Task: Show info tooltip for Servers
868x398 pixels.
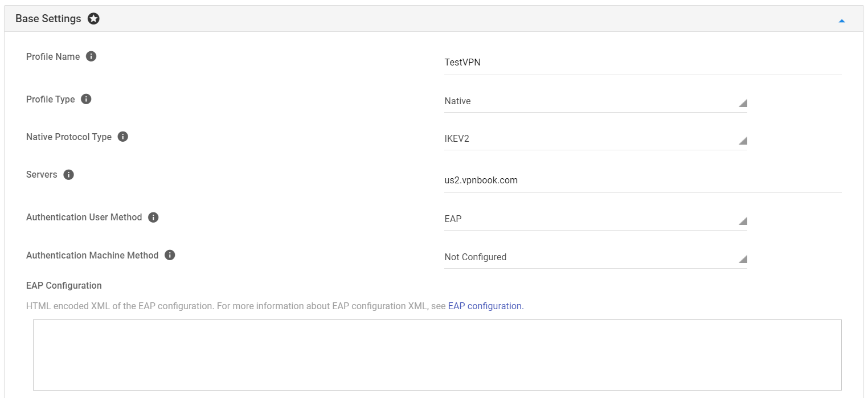Action: tap(69, 175)
